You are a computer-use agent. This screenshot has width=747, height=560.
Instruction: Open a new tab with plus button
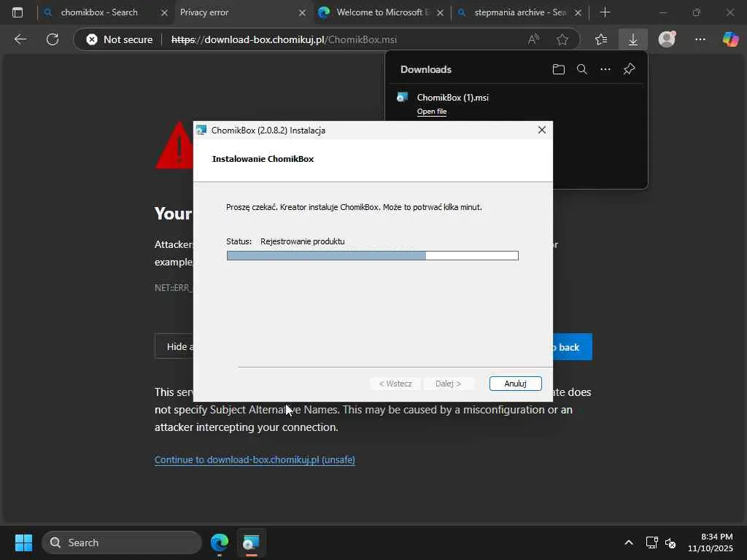click(605, 12)
